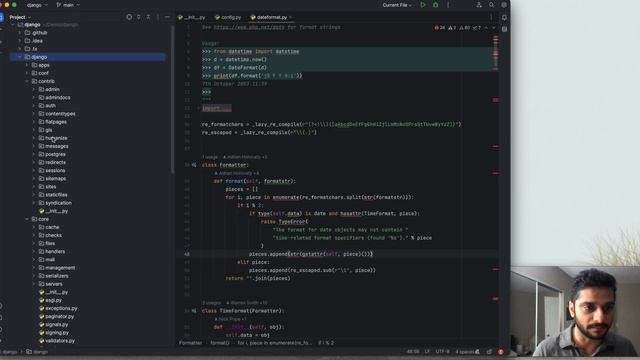Expand the humanize folder
This screenshot has height=360, width=640.
pos(34,138)
